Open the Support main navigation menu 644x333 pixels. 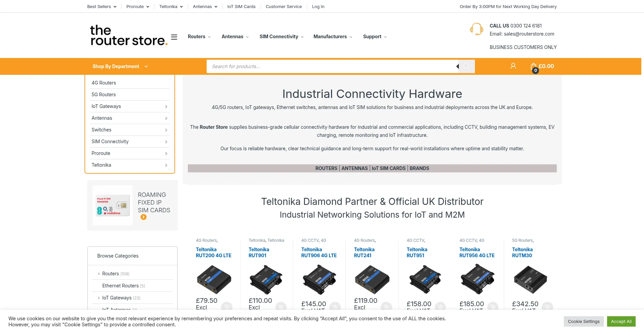click(x=375, y=37)
